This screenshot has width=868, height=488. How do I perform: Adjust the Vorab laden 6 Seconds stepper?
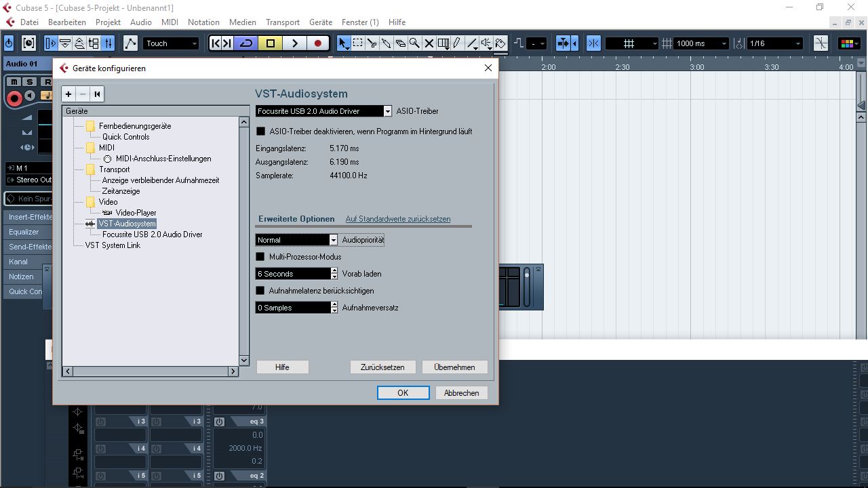[x=334, y=274]
